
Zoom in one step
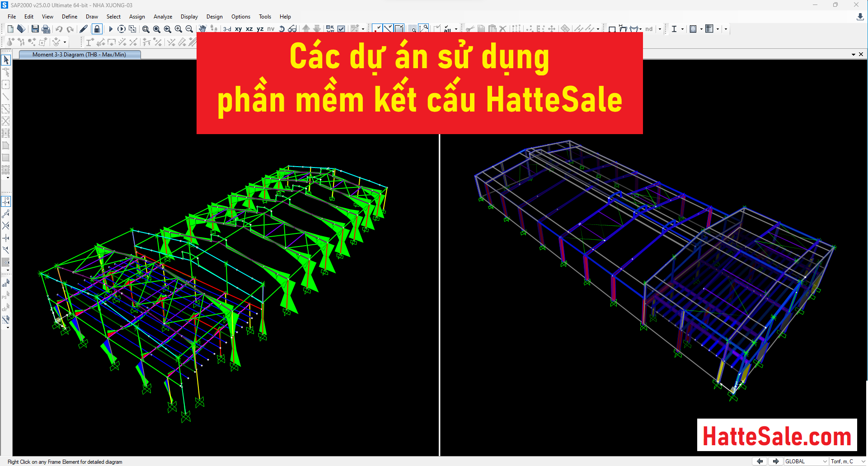pyautogui.click(x=178, y=29)
